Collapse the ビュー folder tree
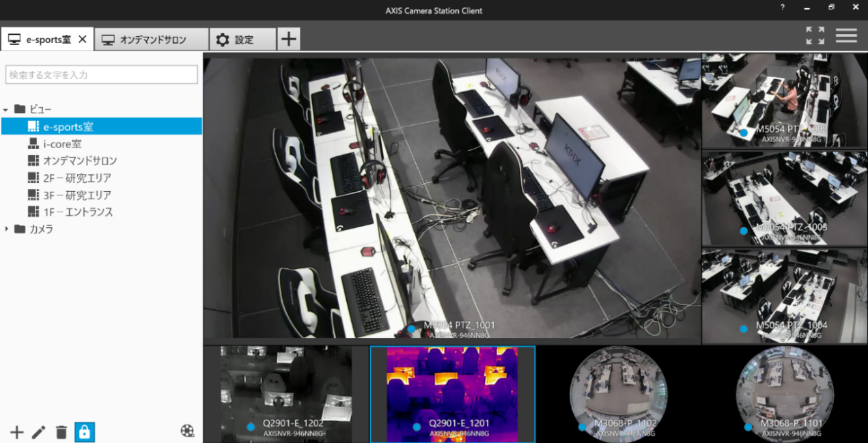 [6, 109]
